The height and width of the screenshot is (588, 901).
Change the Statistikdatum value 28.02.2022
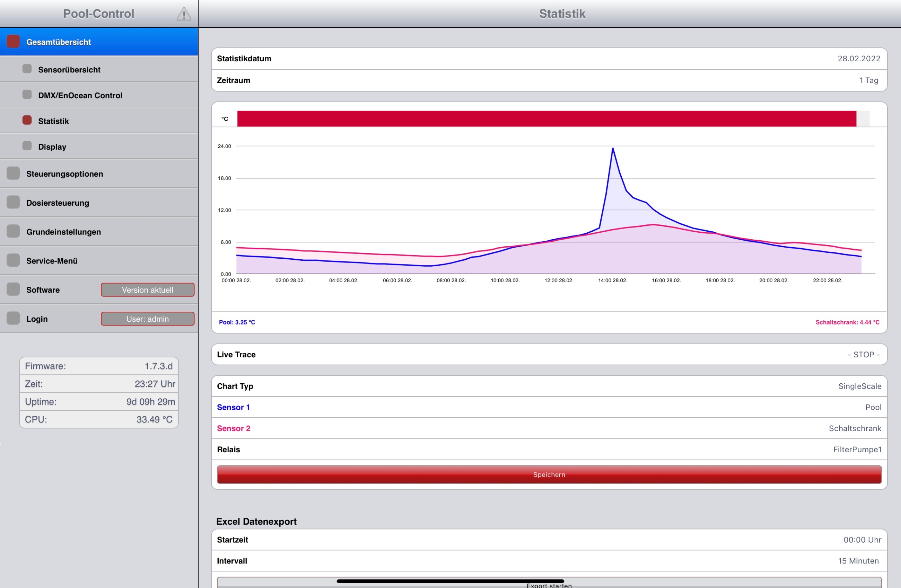point(549,59)
